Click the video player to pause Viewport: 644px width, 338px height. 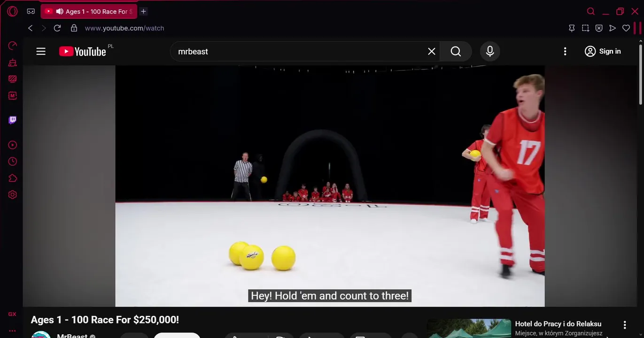coord(330,186)
